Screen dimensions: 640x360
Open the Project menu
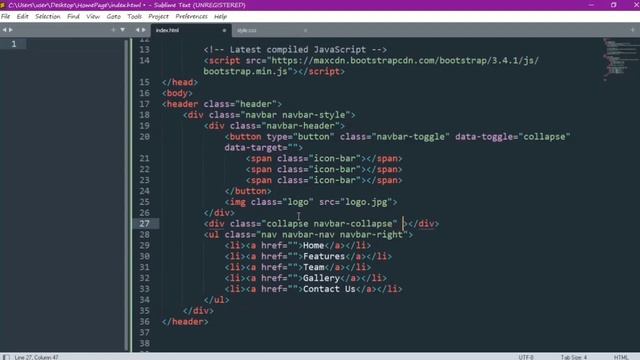click(158, 16)
